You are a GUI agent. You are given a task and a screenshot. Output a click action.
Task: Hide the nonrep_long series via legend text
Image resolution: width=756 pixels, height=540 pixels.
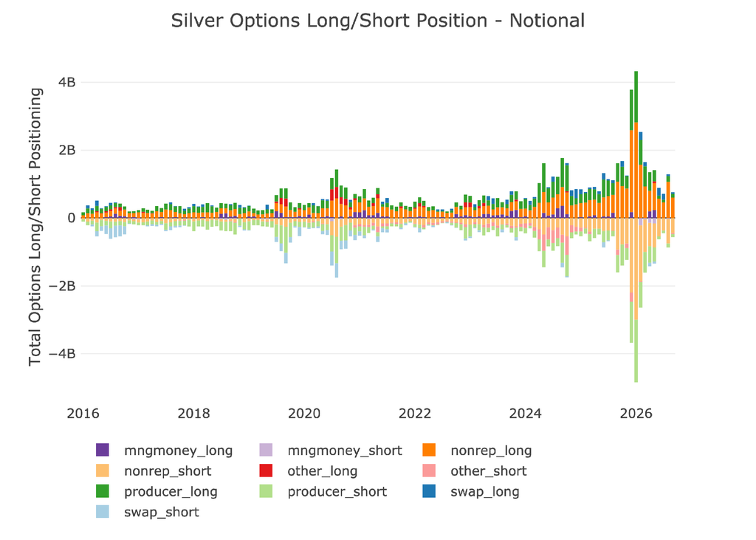tap(491, 451)
